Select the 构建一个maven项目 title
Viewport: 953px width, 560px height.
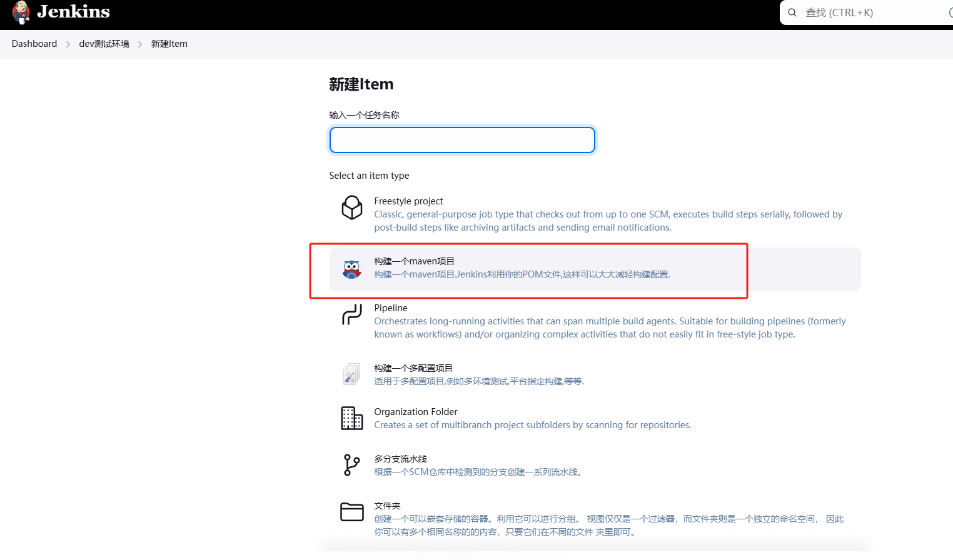pyautogui.click(x=415, y=261)
